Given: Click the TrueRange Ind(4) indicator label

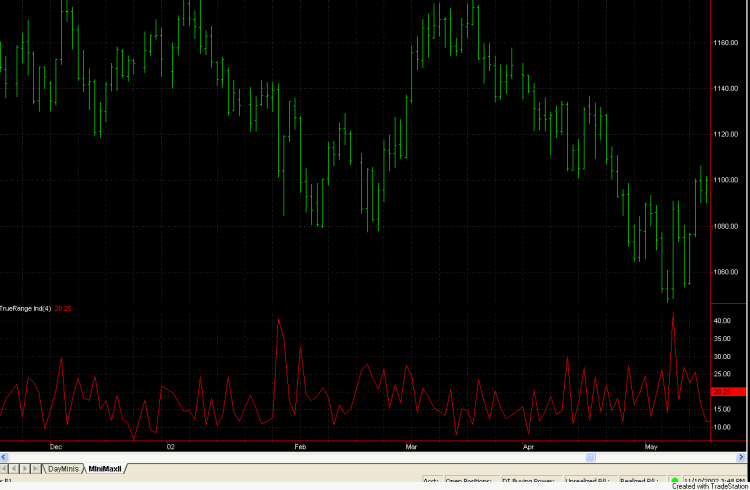Looking at the screenshot, I should click(x=25, y=309).
